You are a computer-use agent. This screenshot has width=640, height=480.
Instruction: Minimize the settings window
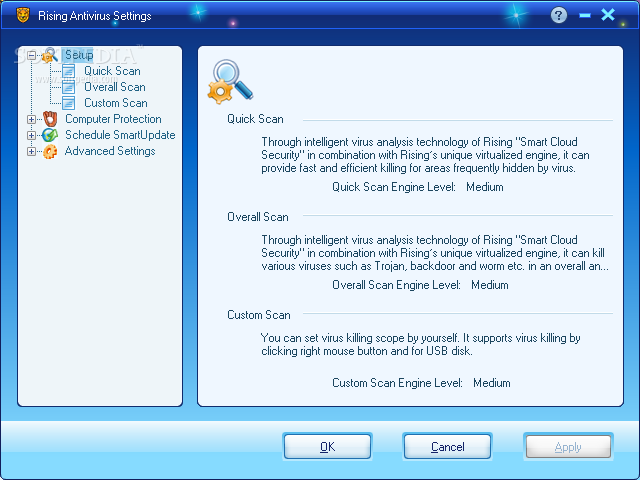585,16
